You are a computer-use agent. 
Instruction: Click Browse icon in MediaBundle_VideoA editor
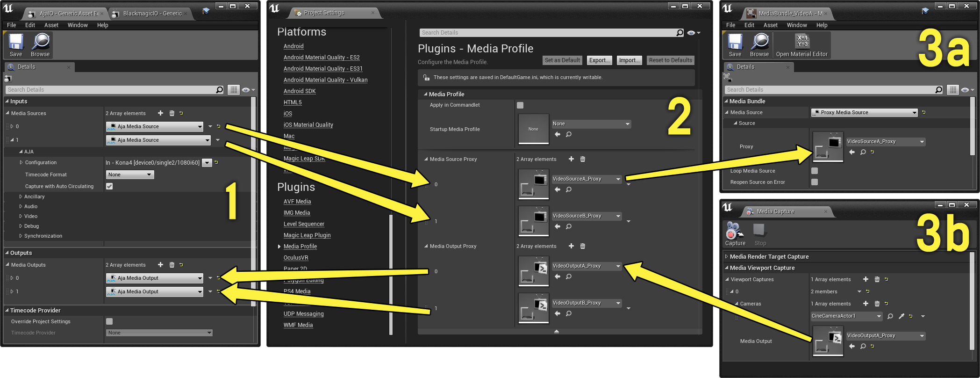(x=759, y=45)
